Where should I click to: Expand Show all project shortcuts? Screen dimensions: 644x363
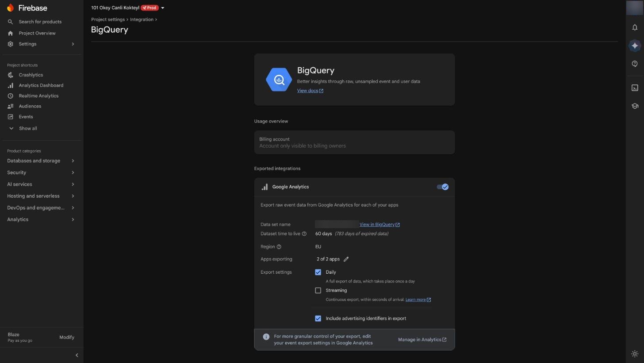[x=28, y=128]
